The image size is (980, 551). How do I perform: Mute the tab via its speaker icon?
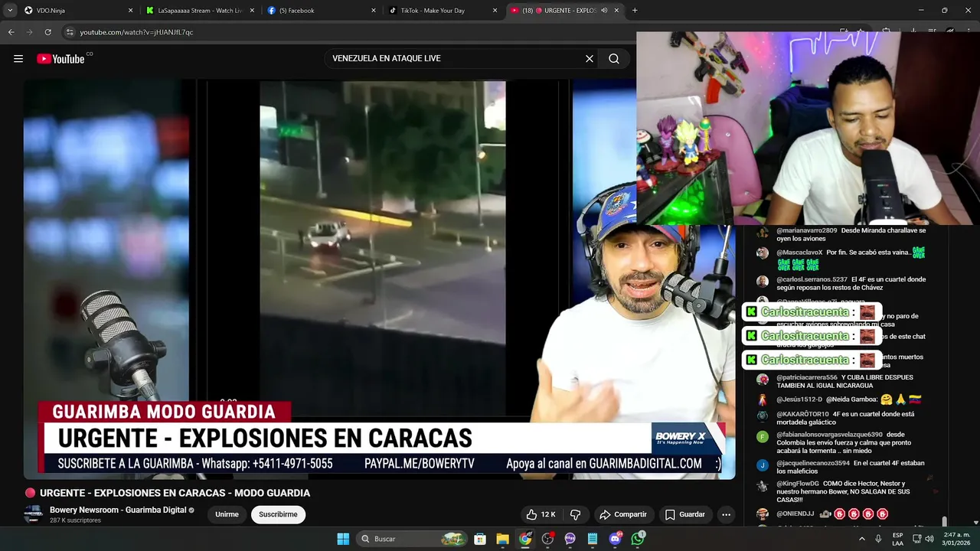[x=604, y=11]
